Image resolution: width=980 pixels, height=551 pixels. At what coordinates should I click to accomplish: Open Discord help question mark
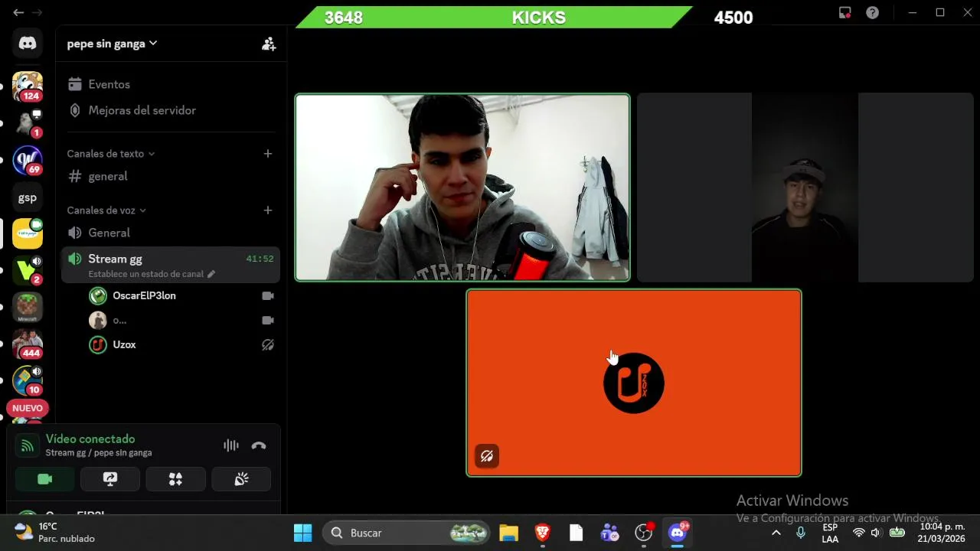click(872, 13)
